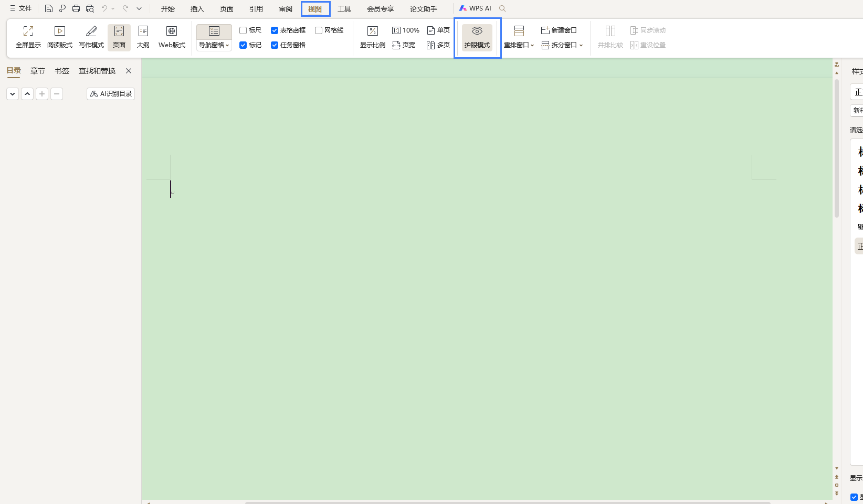Choose 多页 multiple pages view
863x504 pixels.
[438, 45]
